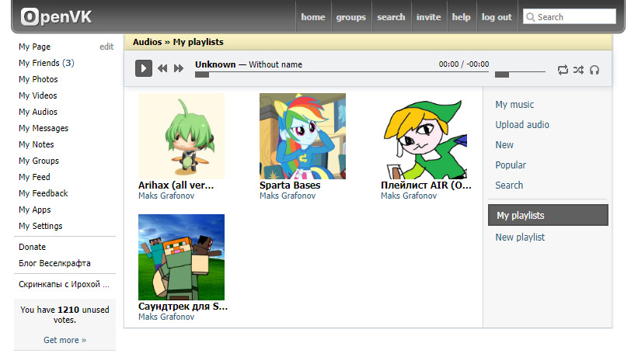Open My Videos in the sidebar
The image size is (638, 364).
(38, 95)
